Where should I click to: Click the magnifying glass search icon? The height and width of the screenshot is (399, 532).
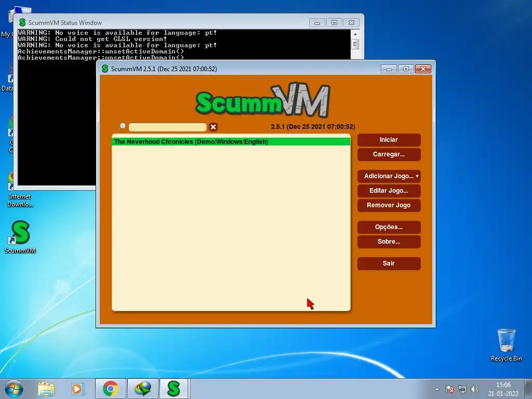pyautogui.click(x=122, y=127)
